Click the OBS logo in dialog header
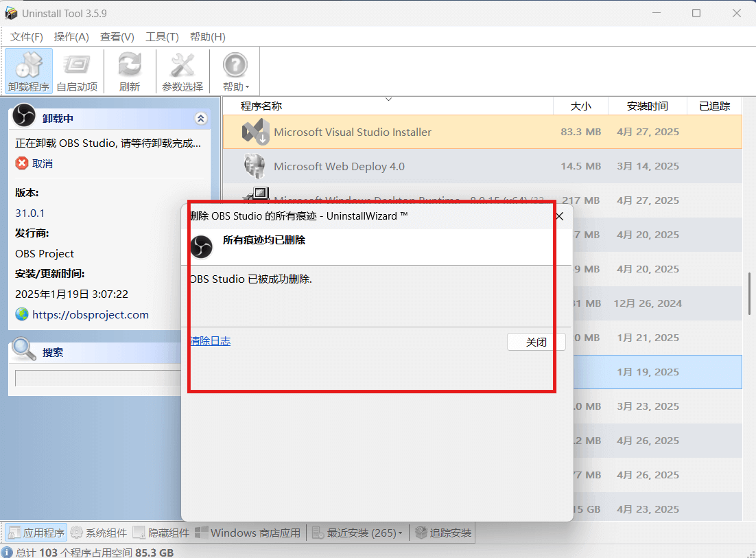The image size is (756, 558). coord(201,247)
